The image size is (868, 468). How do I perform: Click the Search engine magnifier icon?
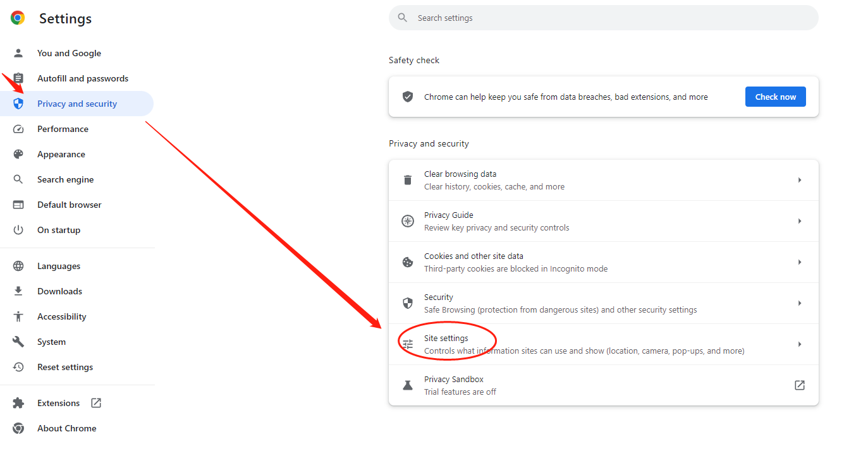(x=18, y=179)
